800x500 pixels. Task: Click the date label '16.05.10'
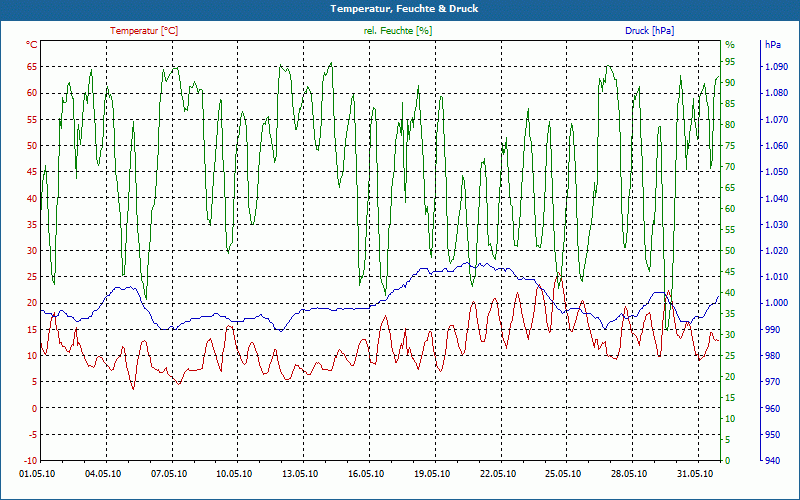pos(366,474)
